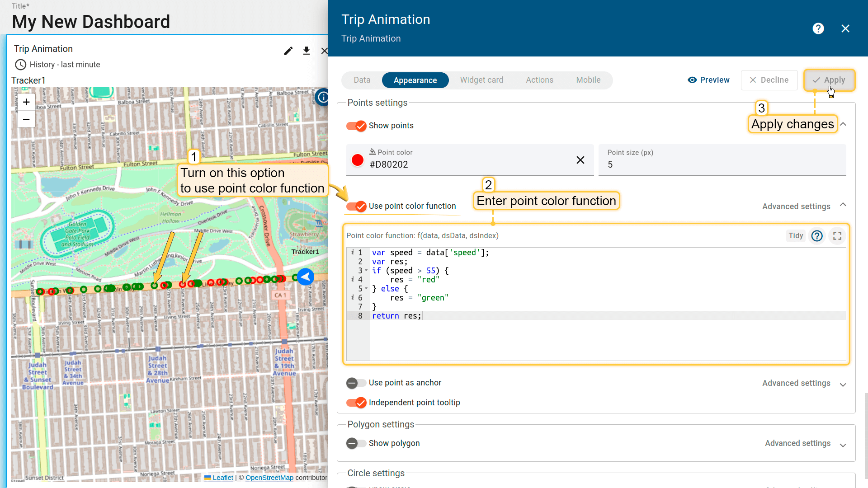The image size is (868, 488).
Task: Enable Use point as anchor switch
Action: pos(356,383)
